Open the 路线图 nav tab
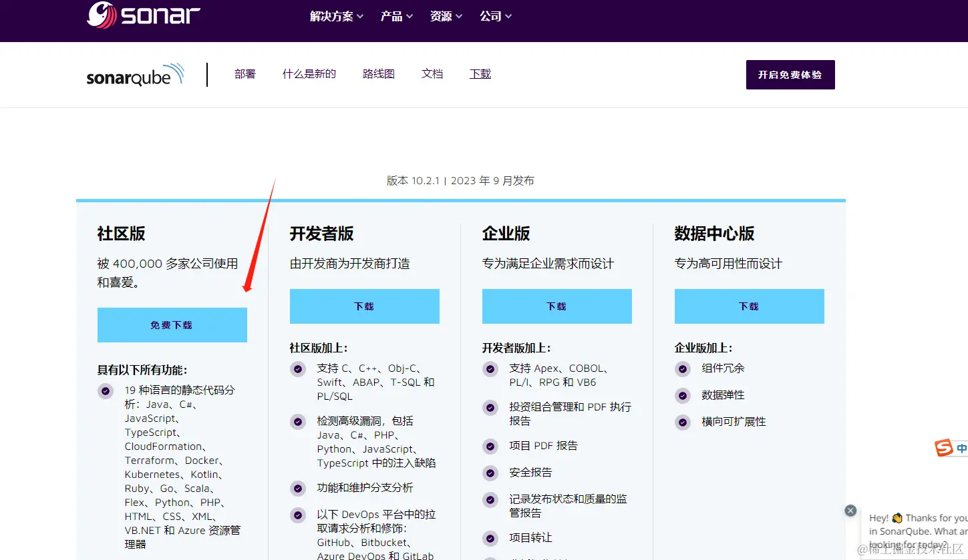Image resolution: width=968 pixels, height=560 pixels. tap(379, 74)
